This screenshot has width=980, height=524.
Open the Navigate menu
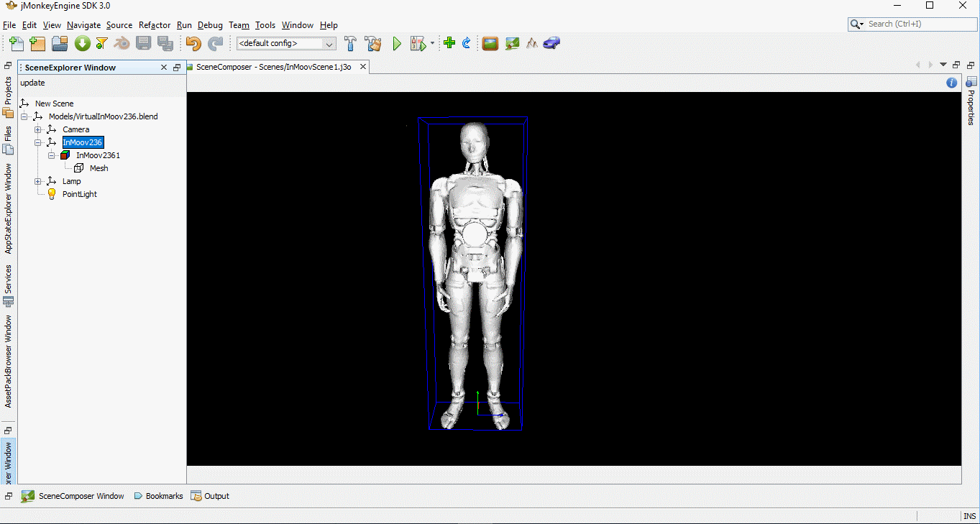83,25
